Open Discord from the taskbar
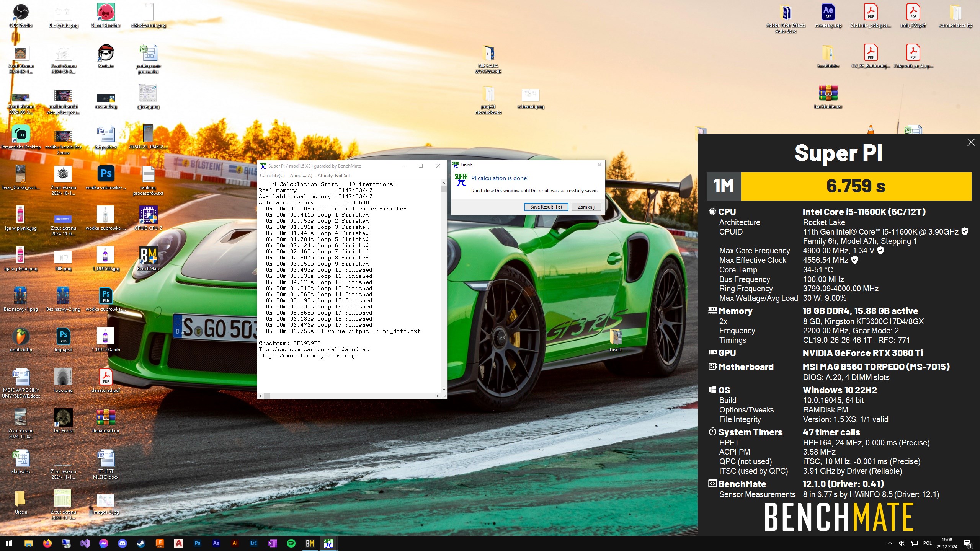 coord(122,543)
